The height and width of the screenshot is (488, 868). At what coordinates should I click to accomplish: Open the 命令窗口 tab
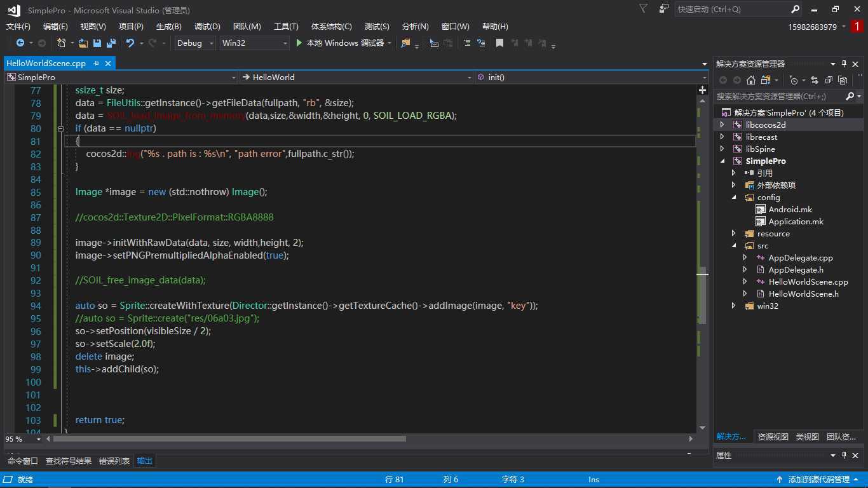(x=23, y=461)
